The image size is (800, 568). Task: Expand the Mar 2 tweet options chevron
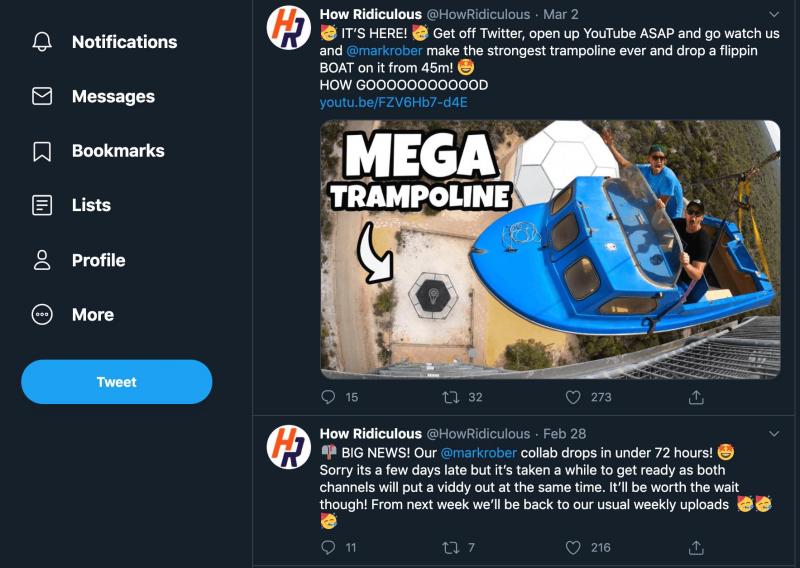[x=774, y=15]
